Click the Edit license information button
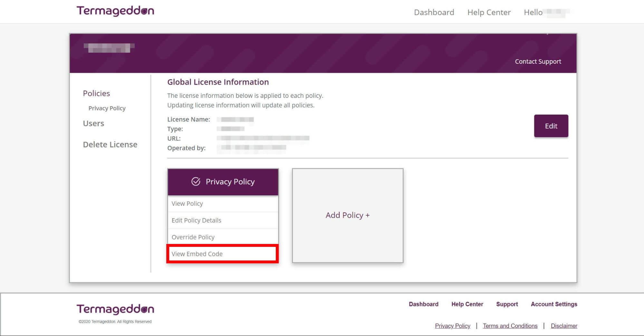This screenshot has width=644, height=336. pos(551,126)
